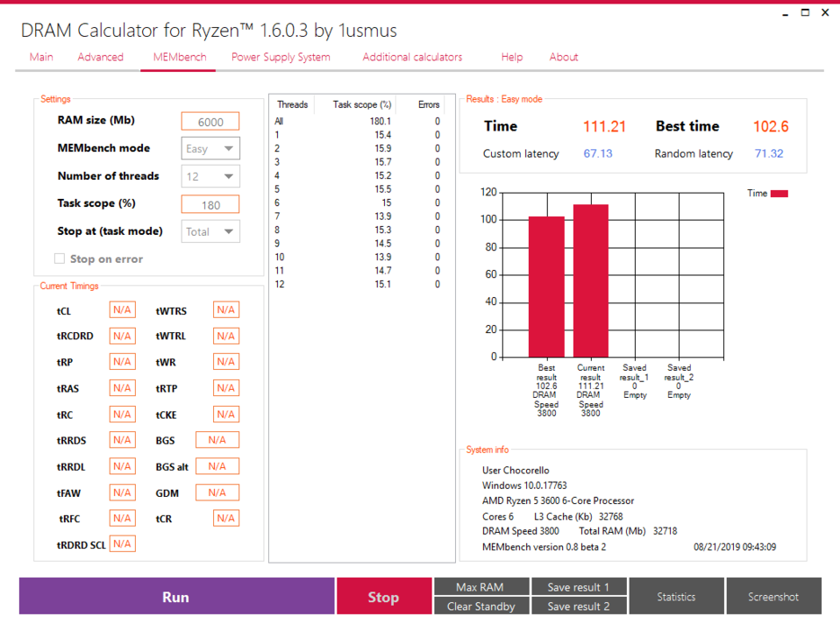Click the BGS value field
This screenshot has width=840, height=631.
tap(217, 440)
